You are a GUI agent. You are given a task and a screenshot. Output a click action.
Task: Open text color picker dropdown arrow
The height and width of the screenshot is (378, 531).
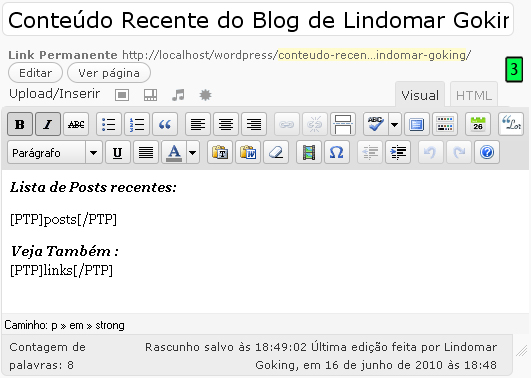tap(193, 152)
